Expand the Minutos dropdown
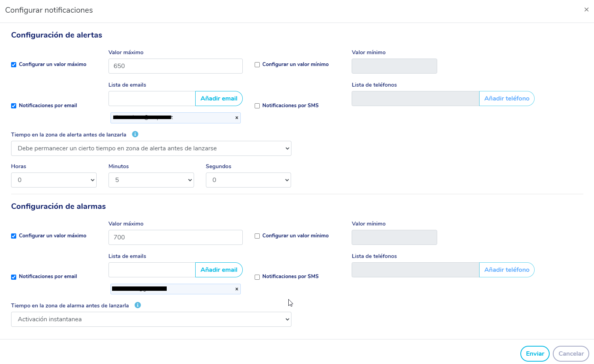 pyautogui.click(x=151, y=180)
